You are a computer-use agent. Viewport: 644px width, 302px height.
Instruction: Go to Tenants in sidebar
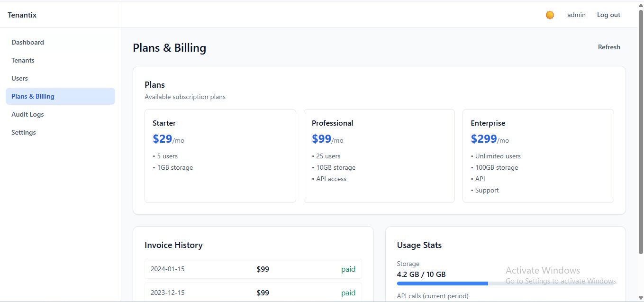click(x=23, y=60)
